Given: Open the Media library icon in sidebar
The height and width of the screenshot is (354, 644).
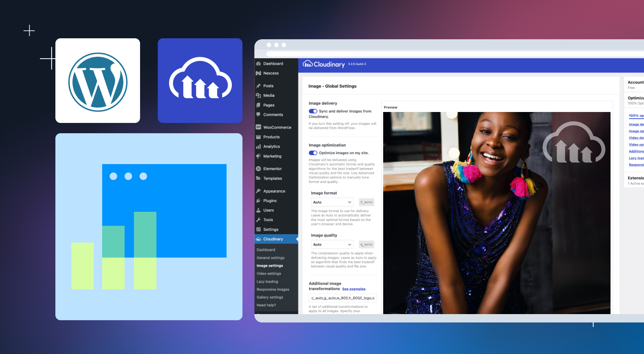Looking at the screenshot, I should [x=259, y=95].
